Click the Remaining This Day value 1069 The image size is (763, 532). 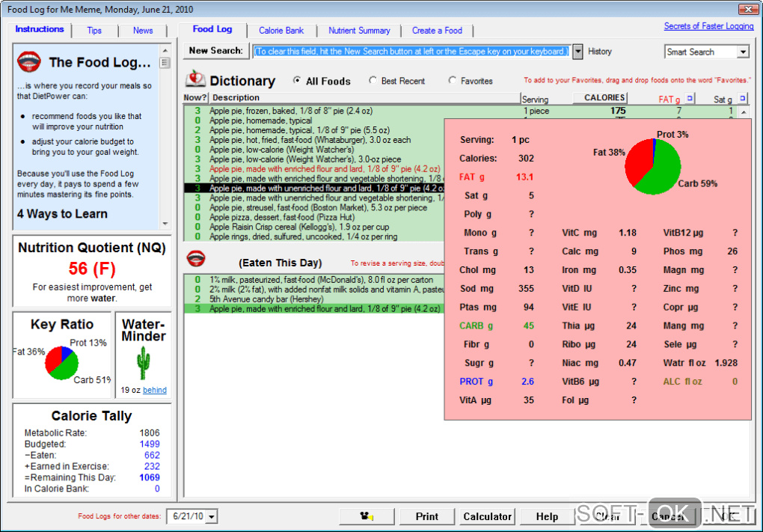(150, 477)
